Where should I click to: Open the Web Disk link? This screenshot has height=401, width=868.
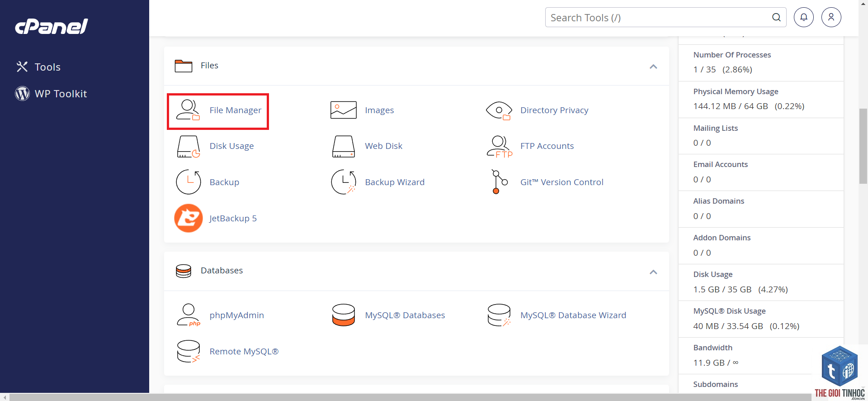tap(384, 146)
